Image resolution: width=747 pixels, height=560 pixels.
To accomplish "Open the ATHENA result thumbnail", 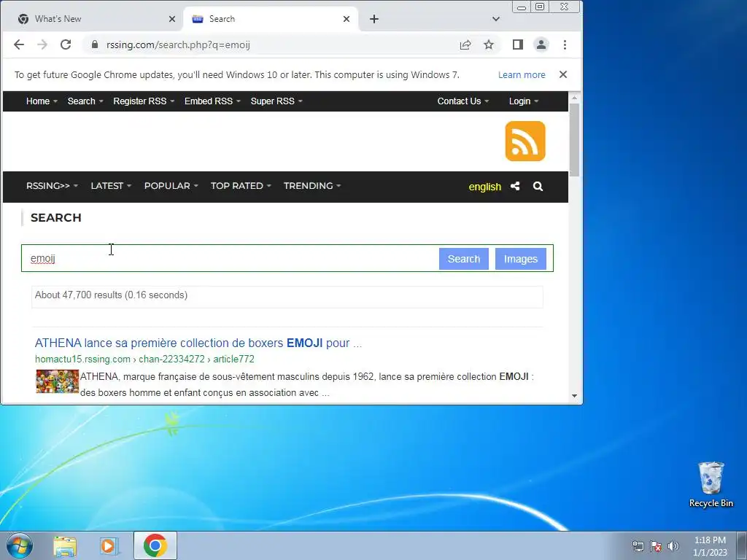I will 57,381.
